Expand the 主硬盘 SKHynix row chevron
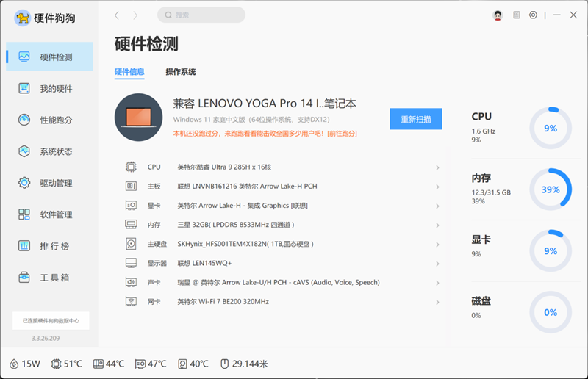Viewport: 588px width, 379px height. point(437,245)
